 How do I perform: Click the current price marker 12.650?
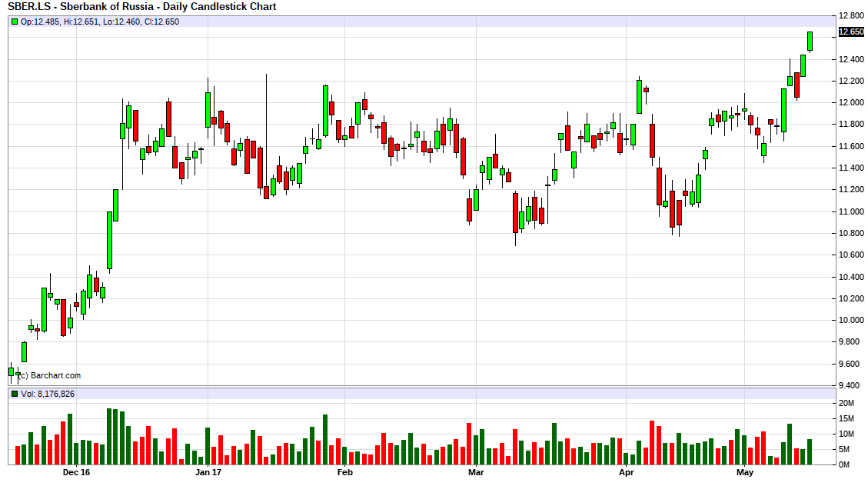[x=851, y=32]
